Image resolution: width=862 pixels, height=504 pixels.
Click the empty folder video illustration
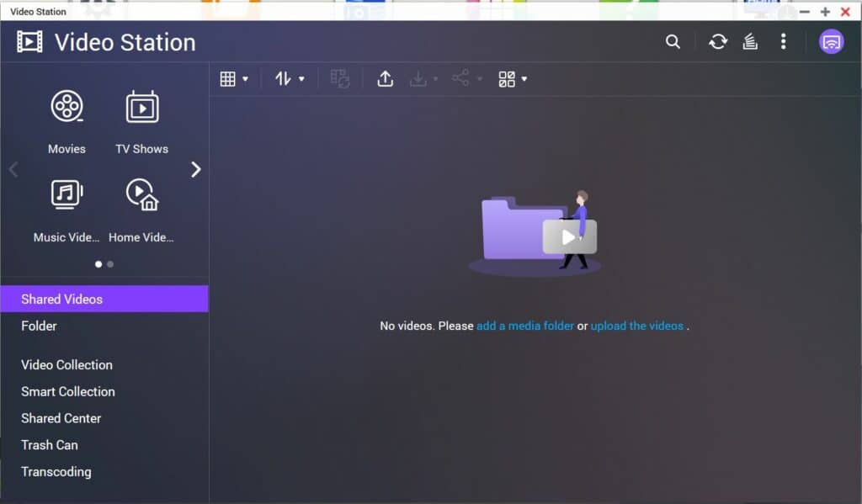pos(535,233)
